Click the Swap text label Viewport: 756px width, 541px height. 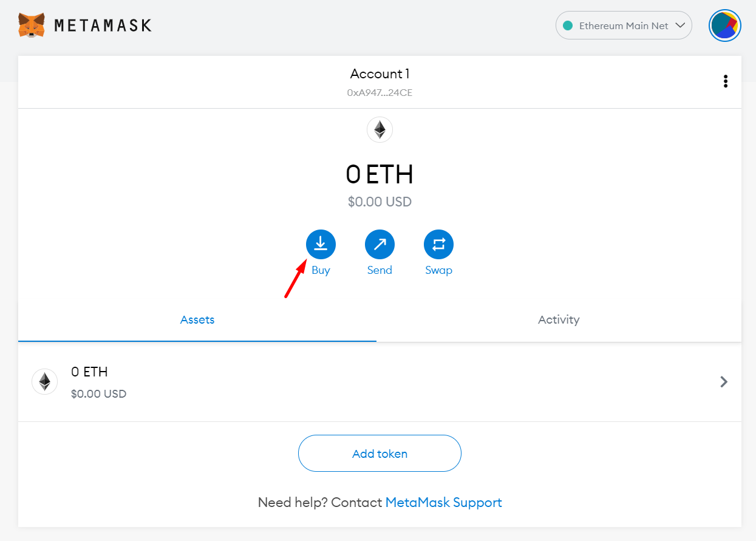[x=438, y=270]
